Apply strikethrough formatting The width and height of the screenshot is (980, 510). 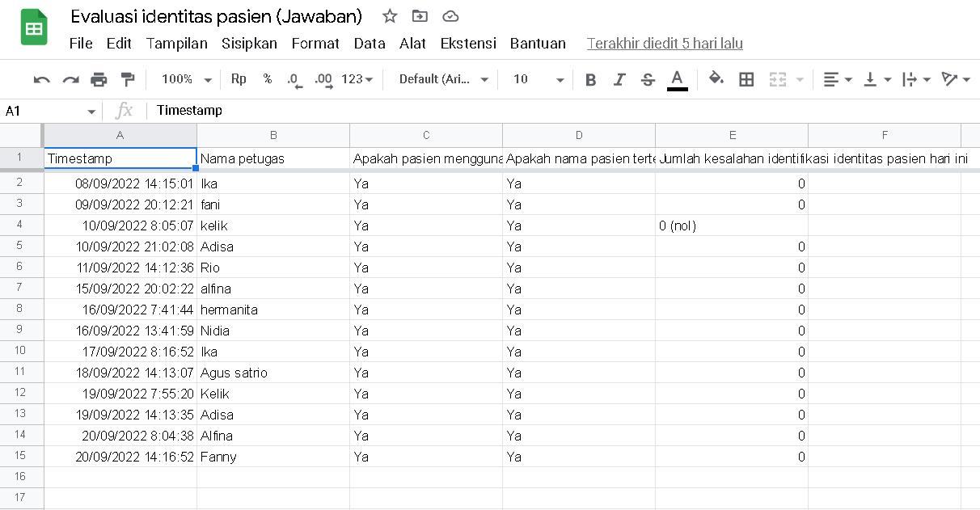pos(648,79)
